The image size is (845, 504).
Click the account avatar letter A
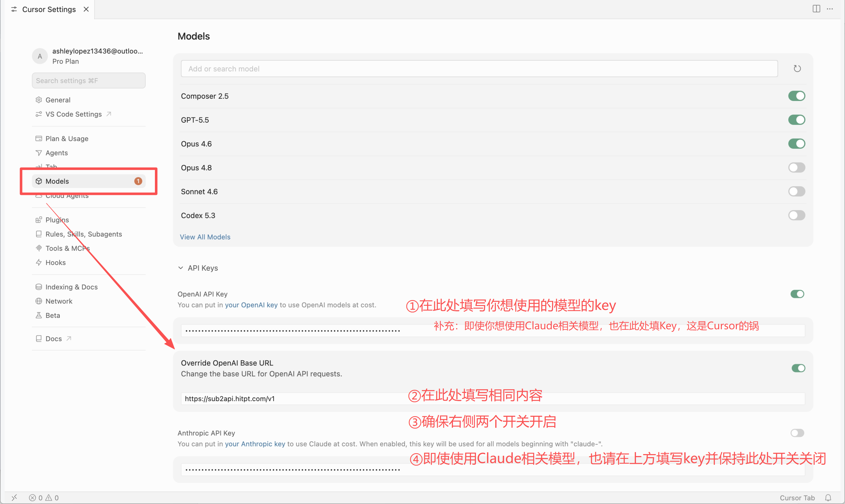(40, 56)
